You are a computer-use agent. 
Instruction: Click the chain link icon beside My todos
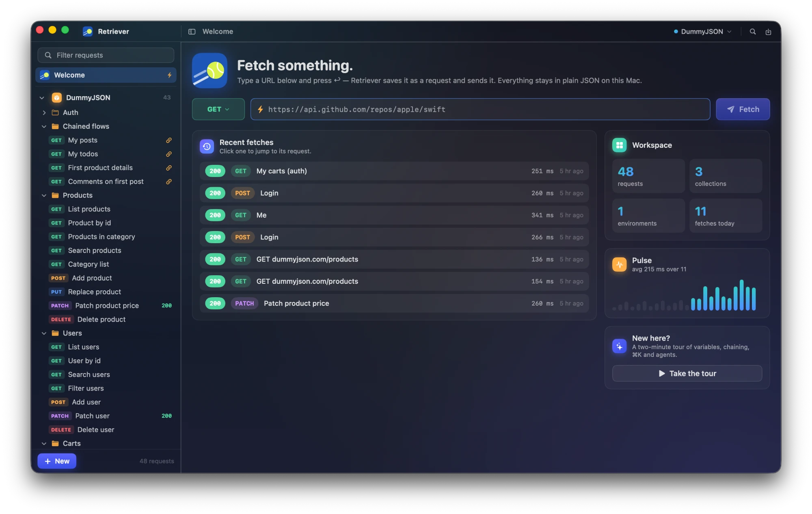[x=169, y=154]
